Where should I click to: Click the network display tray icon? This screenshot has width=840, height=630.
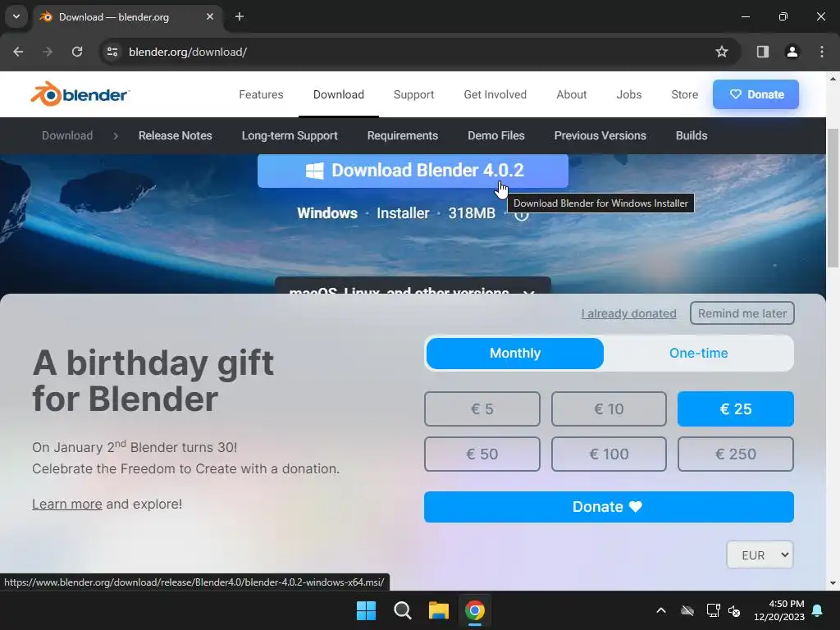[x=713, y=610]
